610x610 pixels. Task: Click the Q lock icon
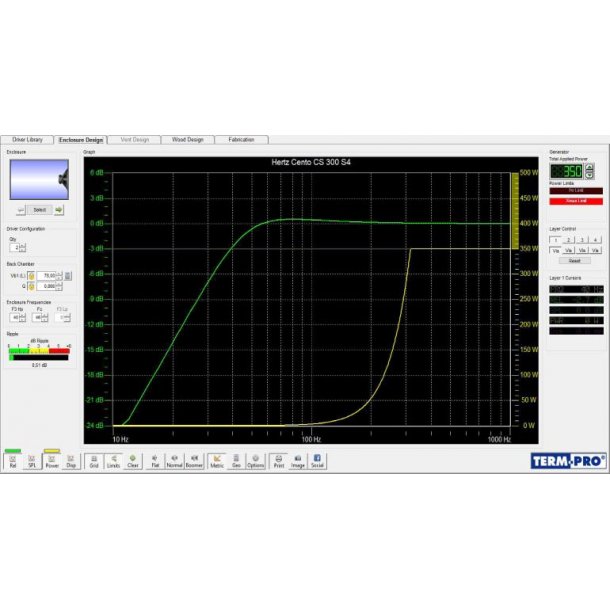pos(32,286)
